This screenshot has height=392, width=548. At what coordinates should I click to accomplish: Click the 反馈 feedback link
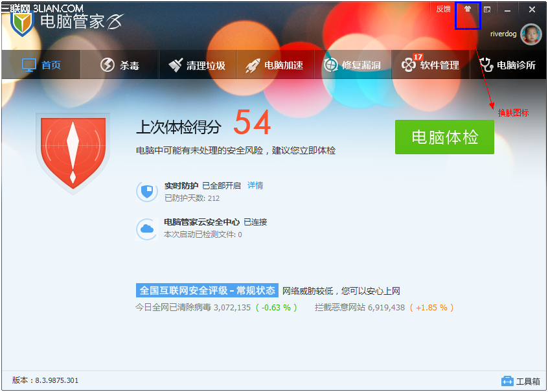pos(443,9)
